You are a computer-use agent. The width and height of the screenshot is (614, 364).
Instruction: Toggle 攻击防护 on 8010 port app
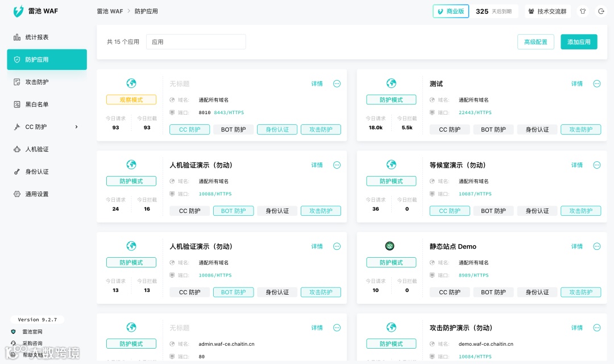[x=321, y=129]
